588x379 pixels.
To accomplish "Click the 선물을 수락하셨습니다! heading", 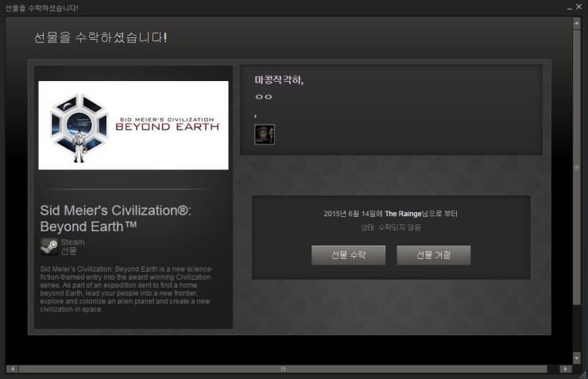I will pos(100,37).
